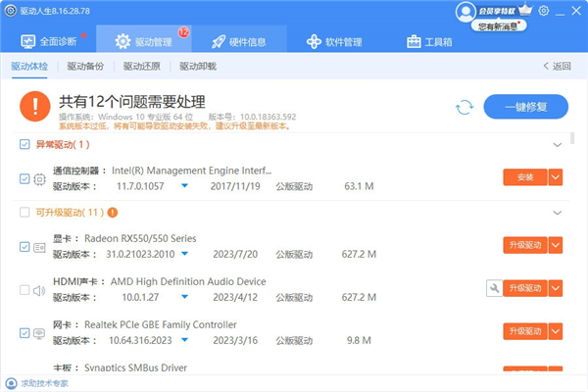Open the arrow menu beside 安装 button
Viewport: 588px width, 392px height.
(x=556, y=177)
